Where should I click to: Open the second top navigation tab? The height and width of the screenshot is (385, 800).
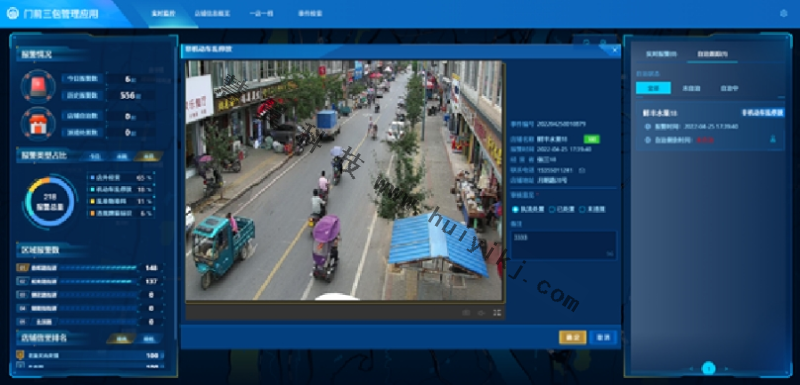point(212,14)
